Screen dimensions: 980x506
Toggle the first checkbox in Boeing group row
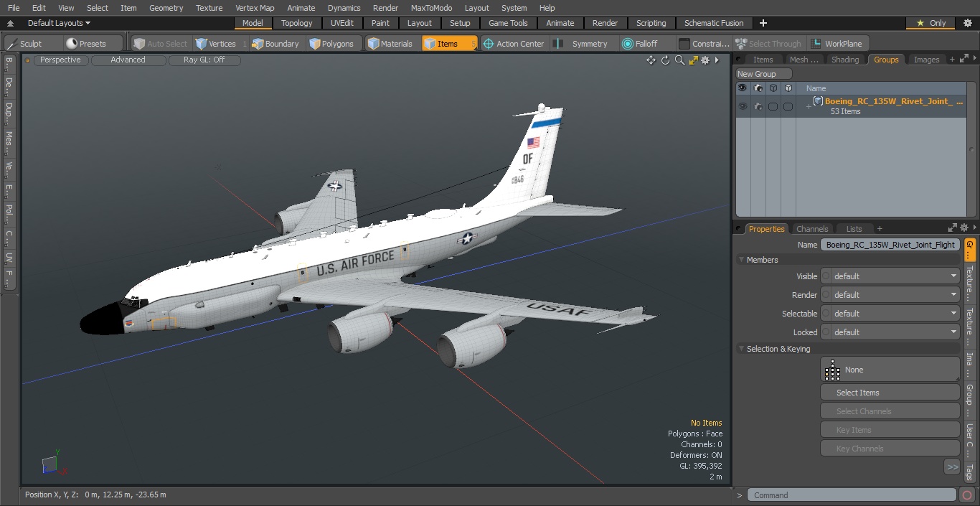[x=773, y=106]
